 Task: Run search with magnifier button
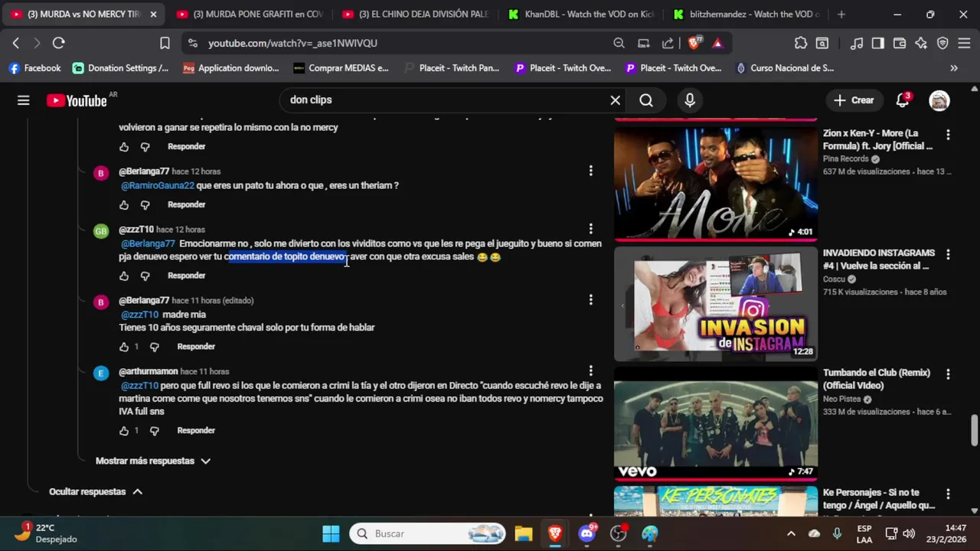pos(646,100)
